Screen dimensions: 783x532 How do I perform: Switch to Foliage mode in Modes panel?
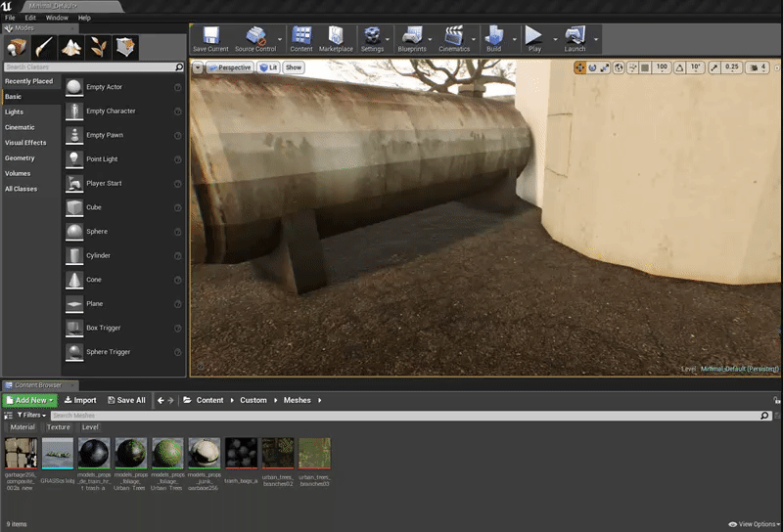pos(99,47)
